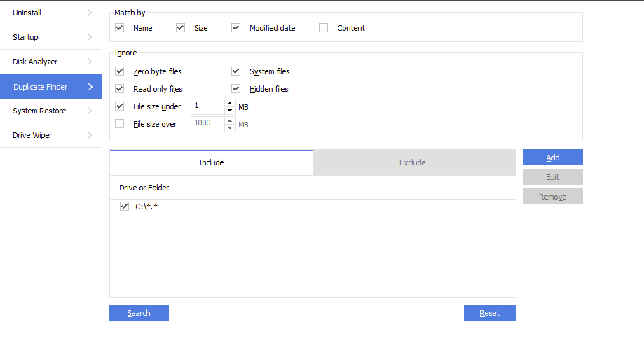Open the Startup sidebar section

click(x=50, y=37)
